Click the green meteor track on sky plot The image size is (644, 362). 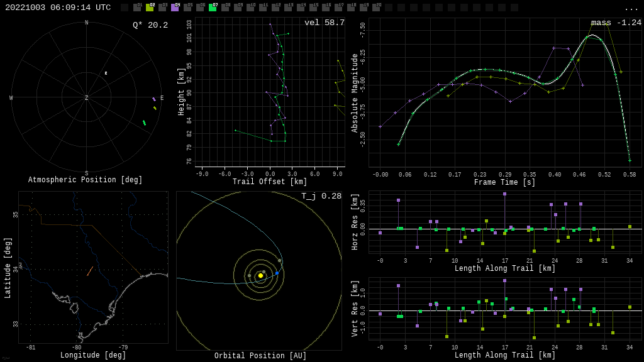tap(144, 123)
